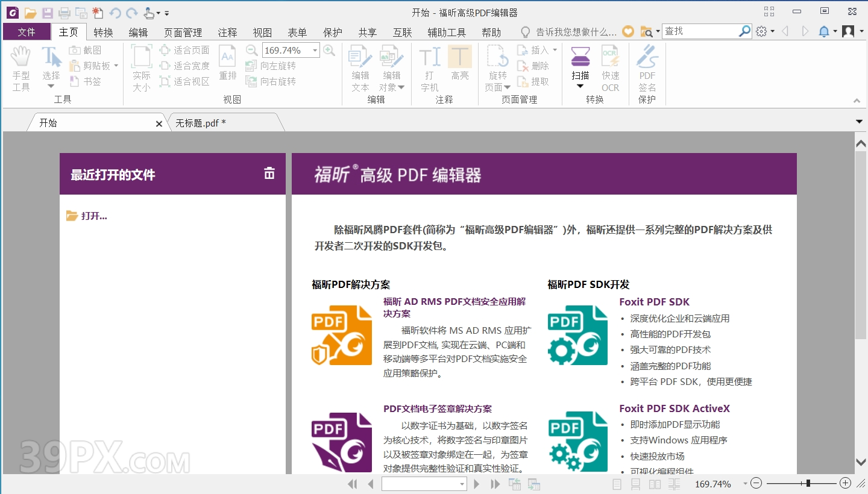
Task: Switch to the Page Organize (页面管理) tab
Action: tap(183, 32)
